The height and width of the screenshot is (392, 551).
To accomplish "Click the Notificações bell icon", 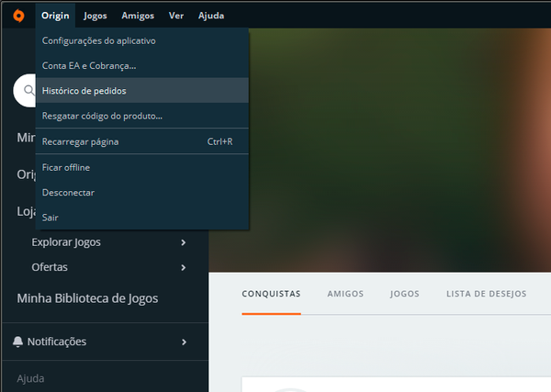I will pos(17,342).
